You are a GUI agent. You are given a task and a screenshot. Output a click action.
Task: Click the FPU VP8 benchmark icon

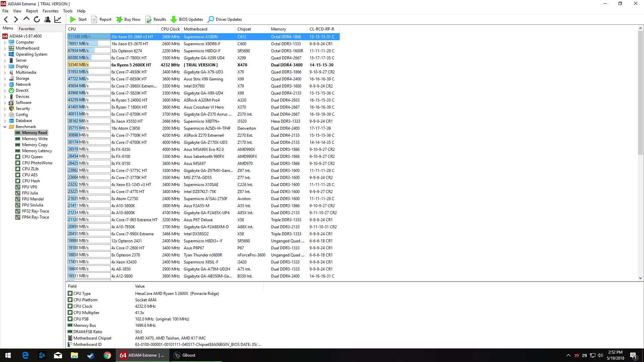18,187
